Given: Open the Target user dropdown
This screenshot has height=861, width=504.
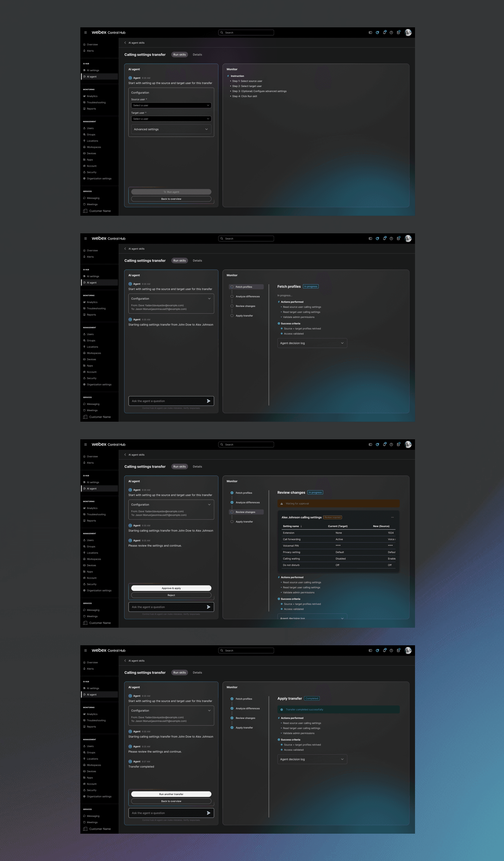Looking at the screenshot, I should (171, 119).
